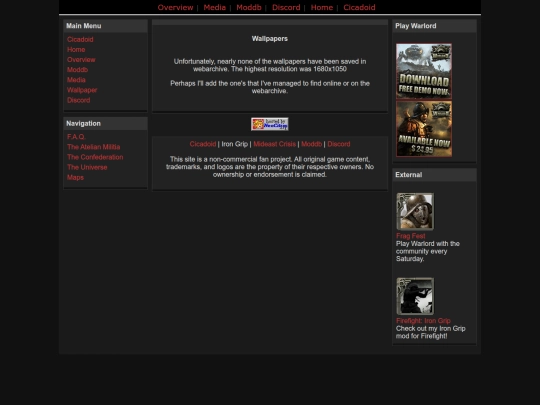Click the 'Check out my Iron Grip mod' text
Viewport: 540px width, 405px height.
point(430,332)
